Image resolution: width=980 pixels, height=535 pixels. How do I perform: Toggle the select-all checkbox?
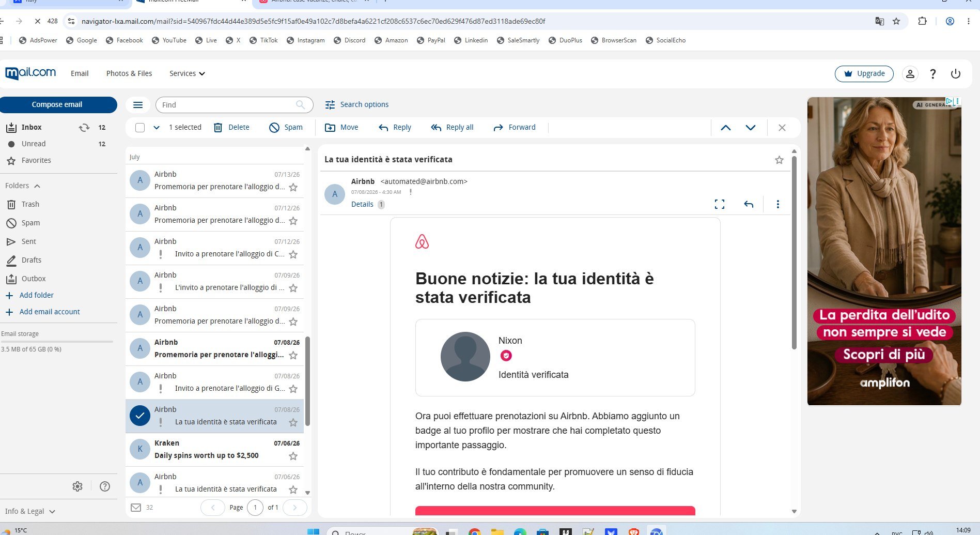pos(140,128)
